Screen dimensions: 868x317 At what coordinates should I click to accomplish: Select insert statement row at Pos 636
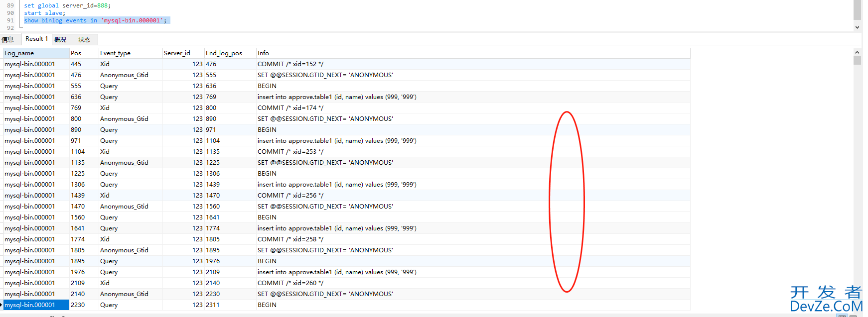pyautogui.click(x=473, y=97)
